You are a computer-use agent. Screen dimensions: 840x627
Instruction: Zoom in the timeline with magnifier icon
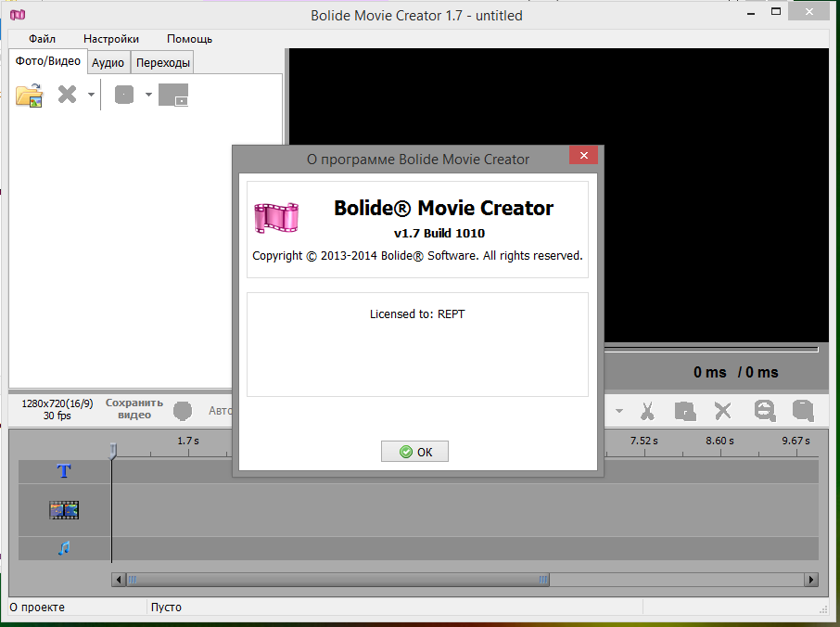(803, 411)
